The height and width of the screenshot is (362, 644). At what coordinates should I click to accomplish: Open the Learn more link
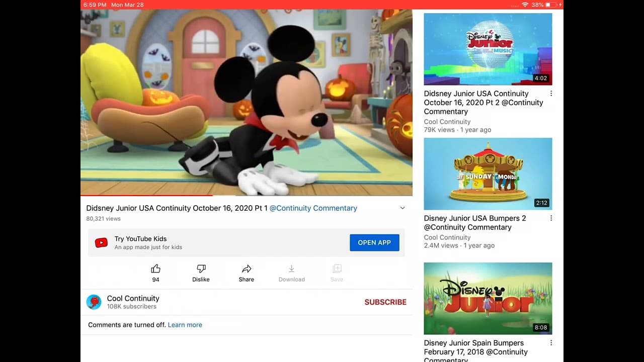coord(185,325)
